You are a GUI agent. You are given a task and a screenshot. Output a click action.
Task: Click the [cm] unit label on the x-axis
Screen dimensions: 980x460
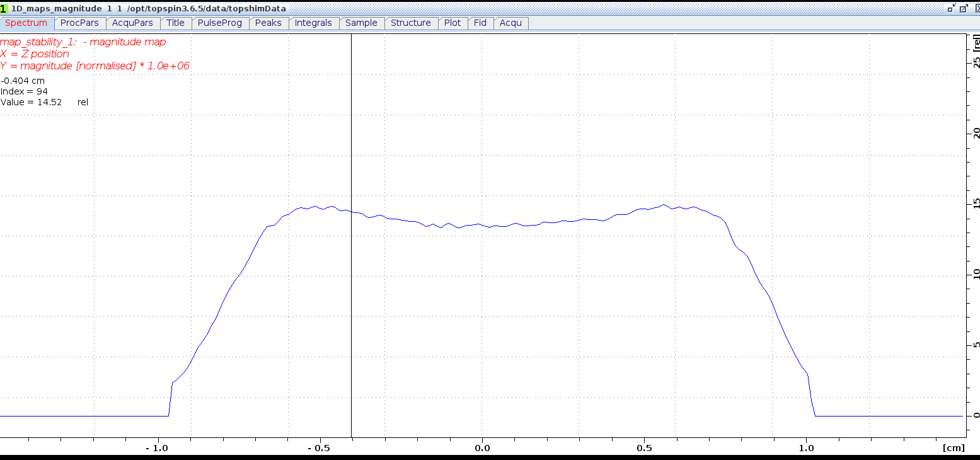[954, 448]
